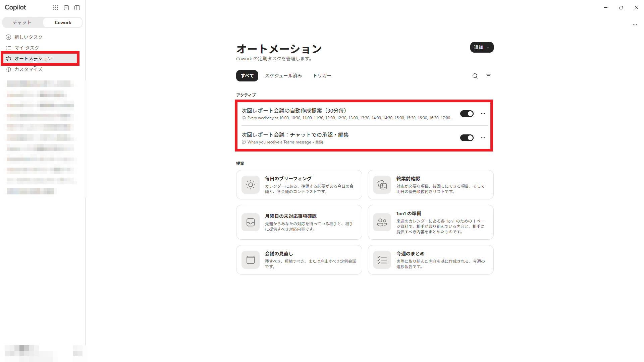The height and width of the screenshot is (362, 644).
Task: Restore down the Copilot window
Action: 621,8
